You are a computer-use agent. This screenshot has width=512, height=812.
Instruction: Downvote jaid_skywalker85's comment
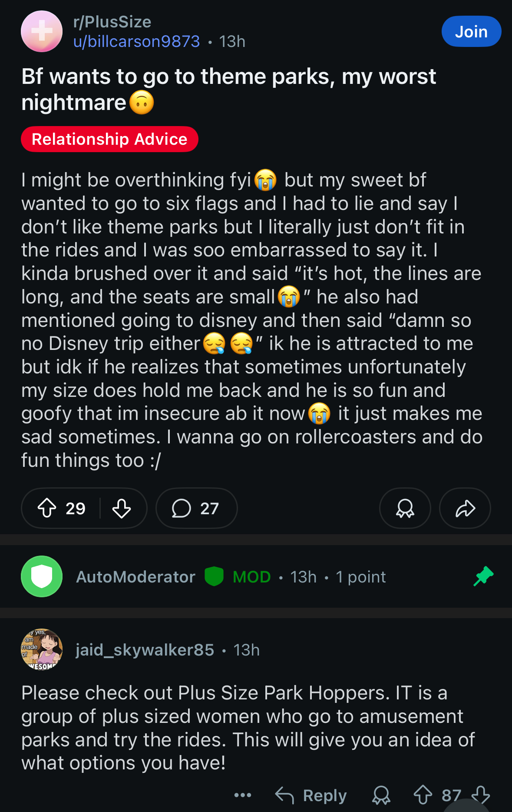click(x=481, y=795)
